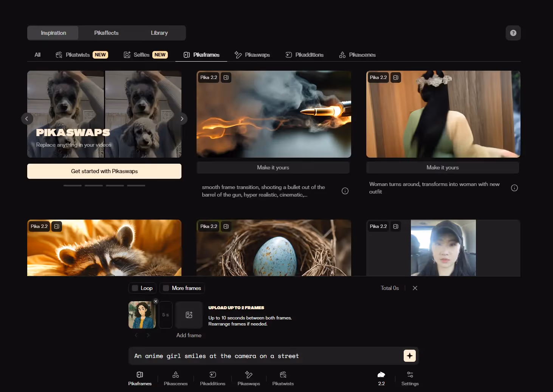The width and height of the screenshot is (553, 392).
Task: Open the help question mark icon
Action: tap(513, 33)
